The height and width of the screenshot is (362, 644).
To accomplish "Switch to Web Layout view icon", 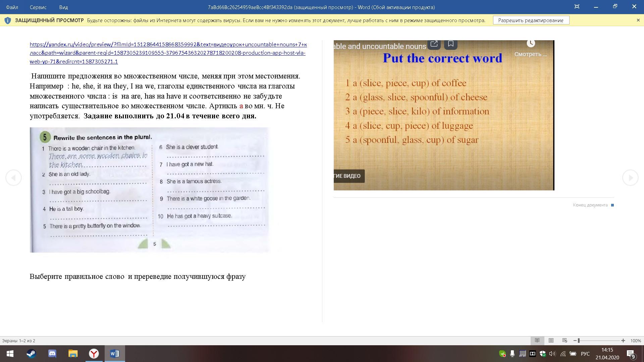I will pos(565,341).
